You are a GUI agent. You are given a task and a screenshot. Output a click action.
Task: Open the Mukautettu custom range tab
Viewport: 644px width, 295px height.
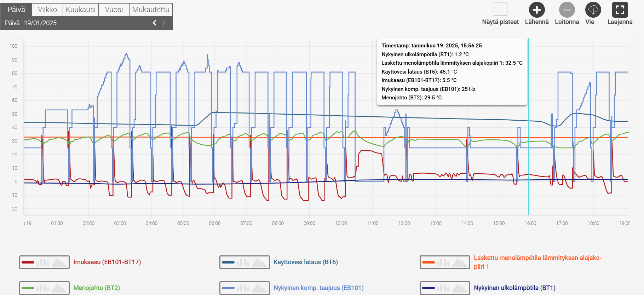click(x=151, y=10)
